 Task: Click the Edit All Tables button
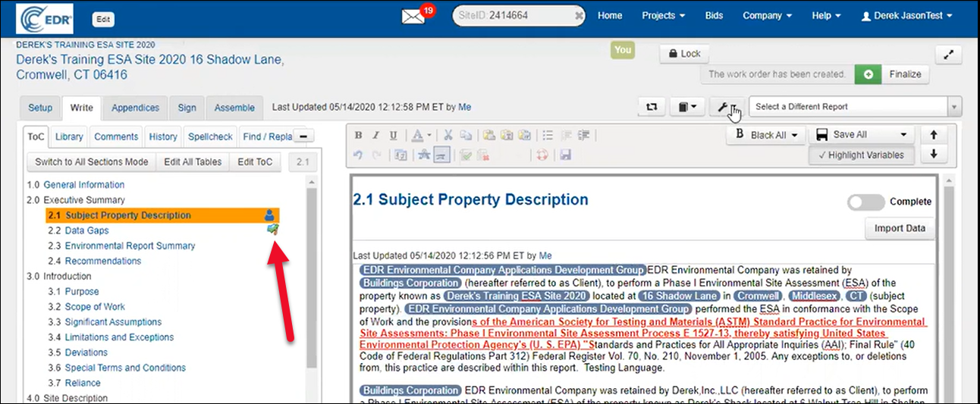[x=193, y=162]
